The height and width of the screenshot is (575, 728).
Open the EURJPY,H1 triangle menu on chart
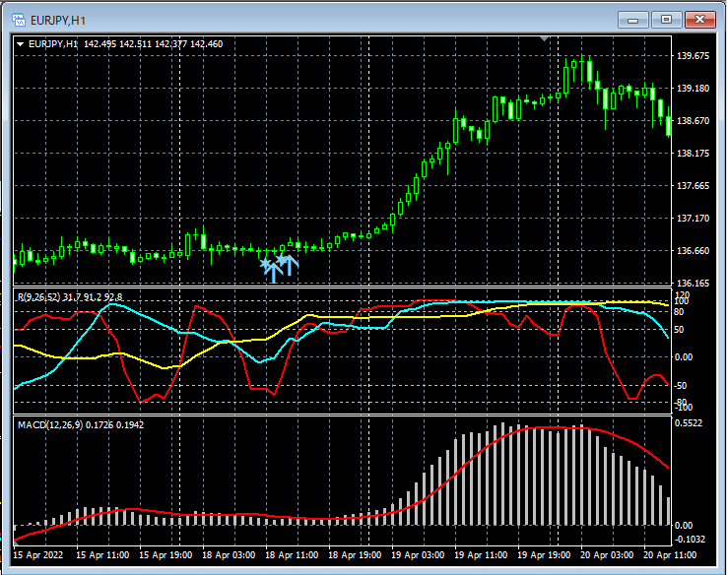click(x=21, y=43)
